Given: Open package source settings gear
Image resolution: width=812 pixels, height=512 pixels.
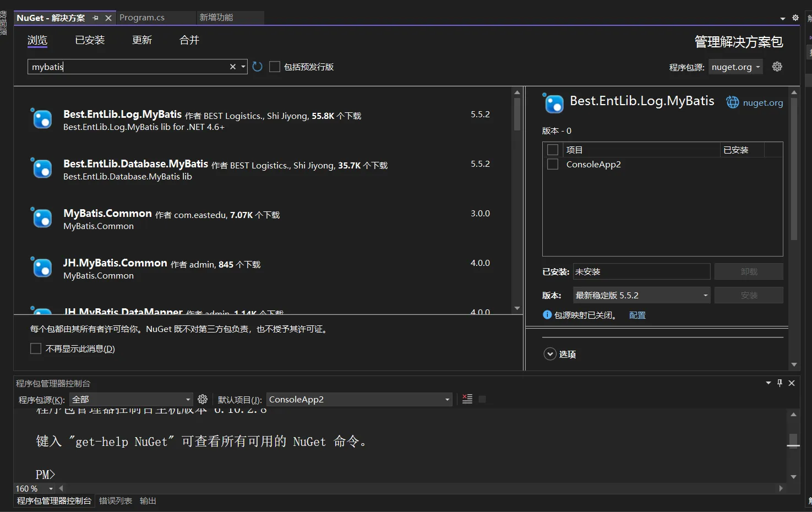Looking at the screenshot, I should point(777,67).
